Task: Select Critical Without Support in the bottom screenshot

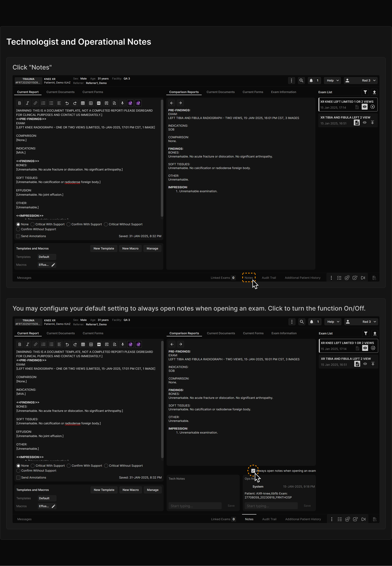Action: [x=106, y=466]
